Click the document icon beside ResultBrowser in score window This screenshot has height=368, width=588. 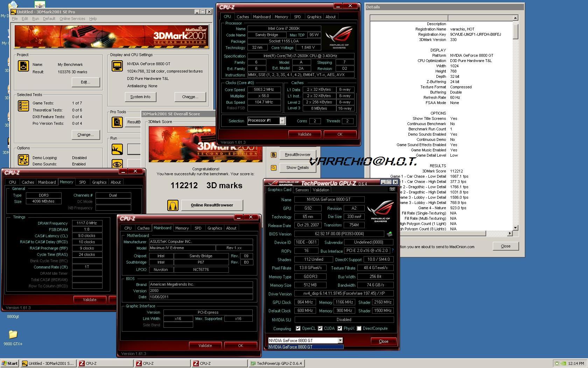(x=274, y=155)
